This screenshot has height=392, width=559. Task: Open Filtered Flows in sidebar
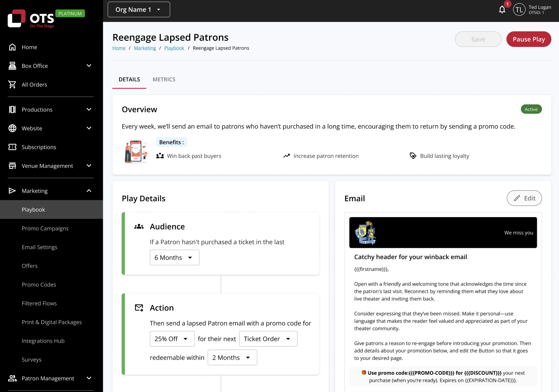pyautogui.click(x=39, y=303)
